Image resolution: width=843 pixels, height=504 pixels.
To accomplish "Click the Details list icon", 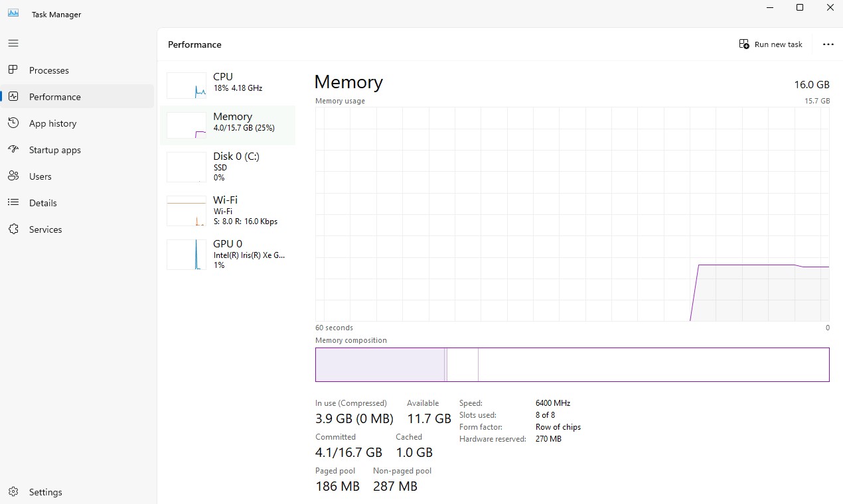I will (13, 203).
